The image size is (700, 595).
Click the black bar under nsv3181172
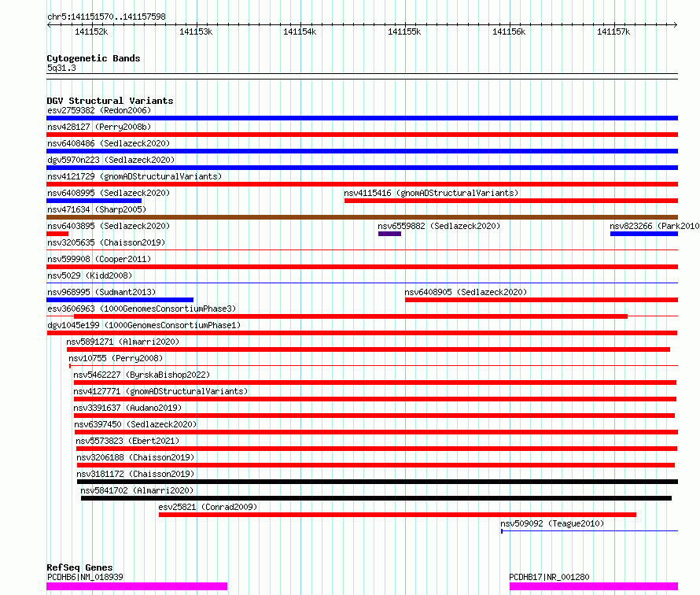(378, 482)
